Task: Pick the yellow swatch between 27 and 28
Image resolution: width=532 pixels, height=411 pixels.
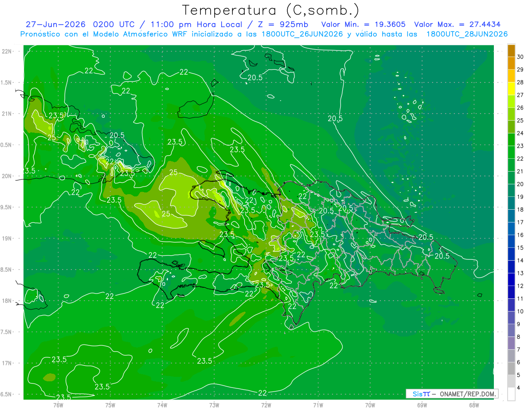Action: point(511,89)
